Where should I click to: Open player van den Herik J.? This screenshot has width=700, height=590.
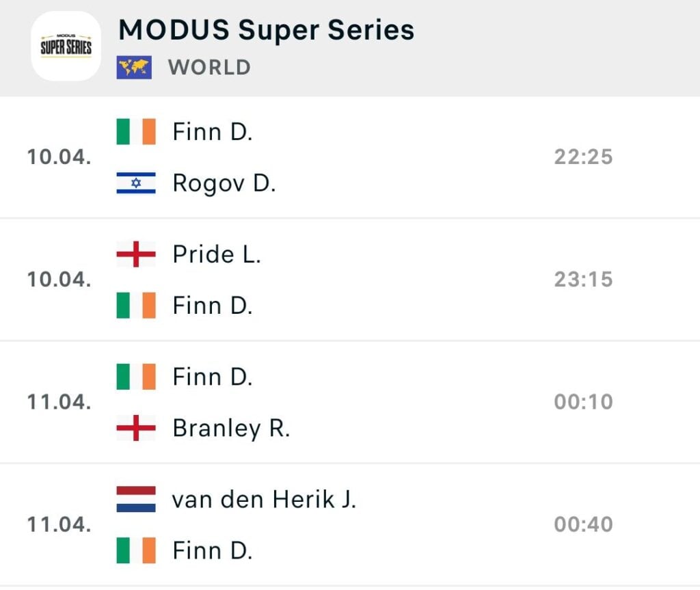(x=264, y=500)
